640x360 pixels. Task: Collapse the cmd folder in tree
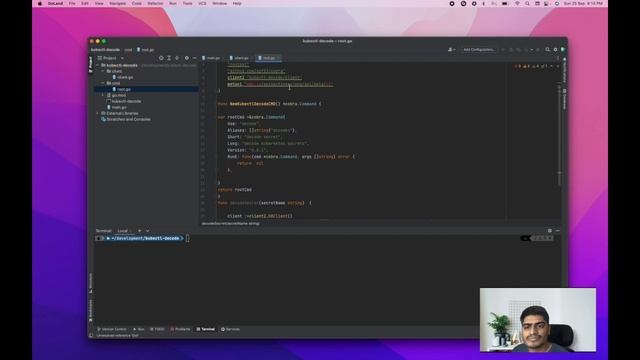[103, 83]
